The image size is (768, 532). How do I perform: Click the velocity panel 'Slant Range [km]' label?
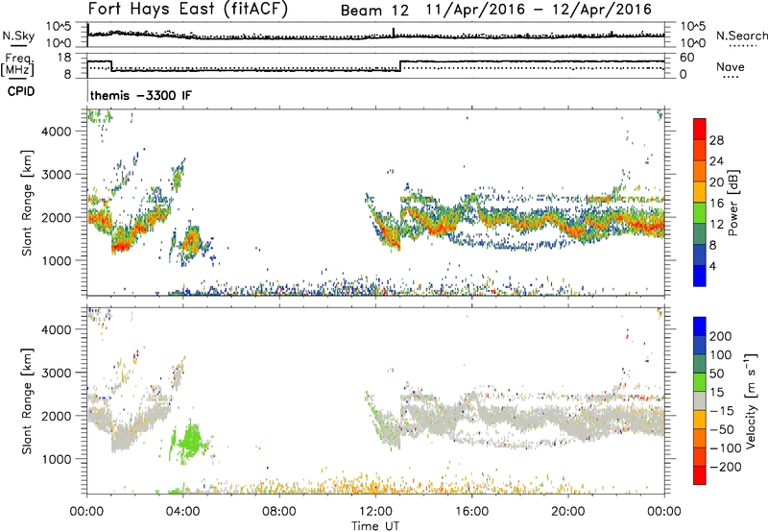point(27,401)
